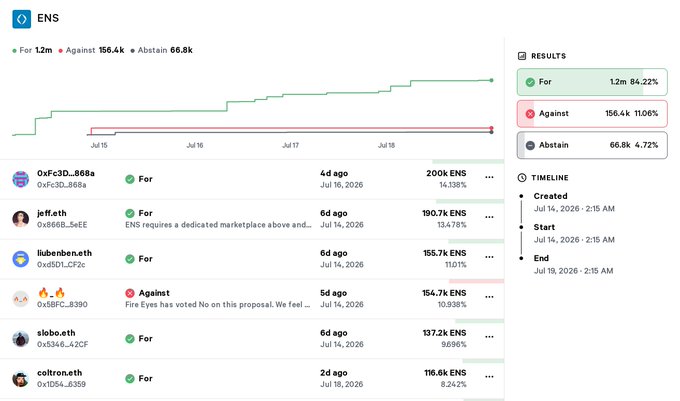Click the 2d ago timestamp
The width and height of the screenshot is (680, 401).
pos(334,373)
